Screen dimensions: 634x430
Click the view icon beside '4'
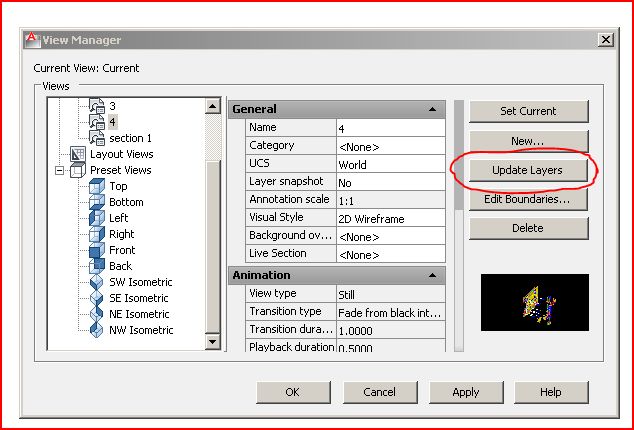(97, 122)
